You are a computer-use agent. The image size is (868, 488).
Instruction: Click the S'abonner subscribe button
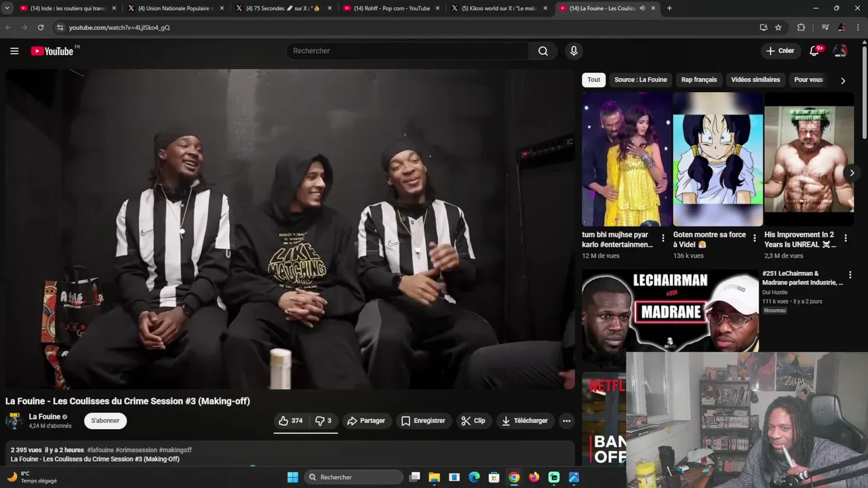(x=105, y=421)
